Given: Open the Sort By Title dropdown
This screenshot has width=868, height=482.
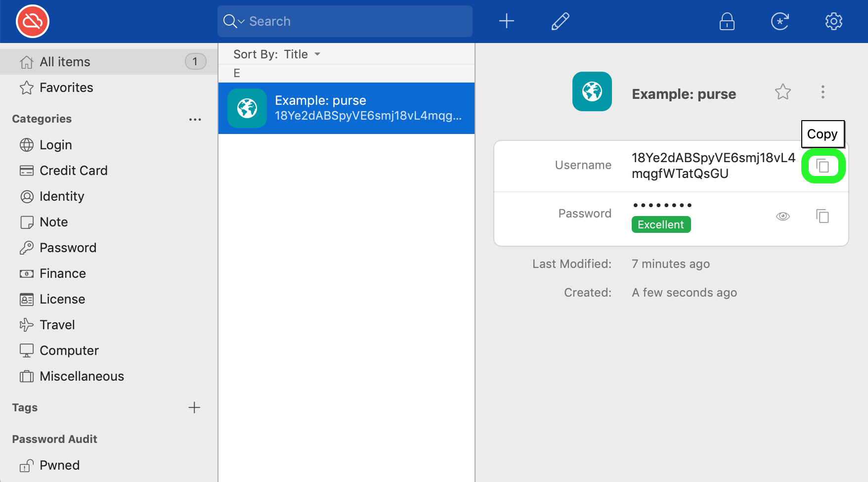Looking at the screenshot, I should [x=277, y=54].
